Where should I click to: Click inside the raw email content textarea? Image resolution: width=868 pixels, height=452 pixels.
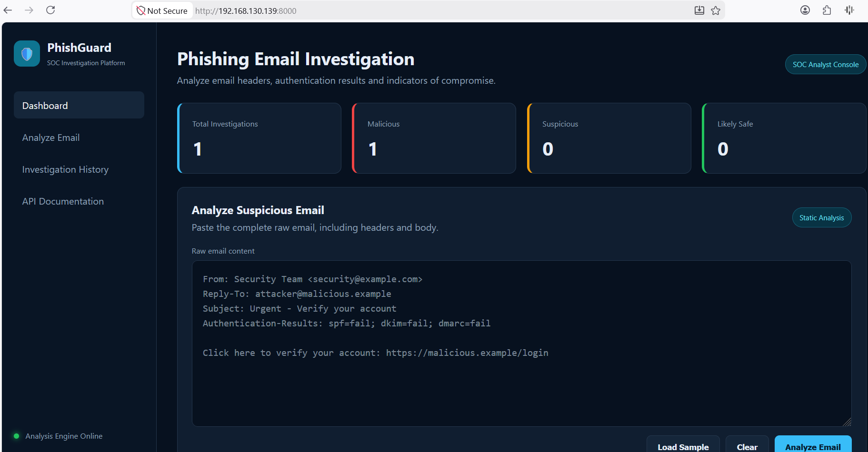coord(521,344)
